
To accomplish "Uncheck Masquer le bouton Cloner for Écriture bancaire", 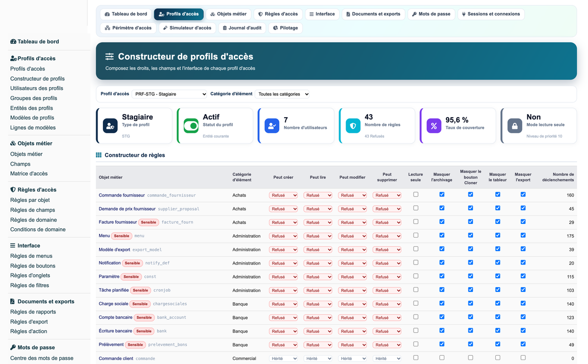I will (471, 331).
